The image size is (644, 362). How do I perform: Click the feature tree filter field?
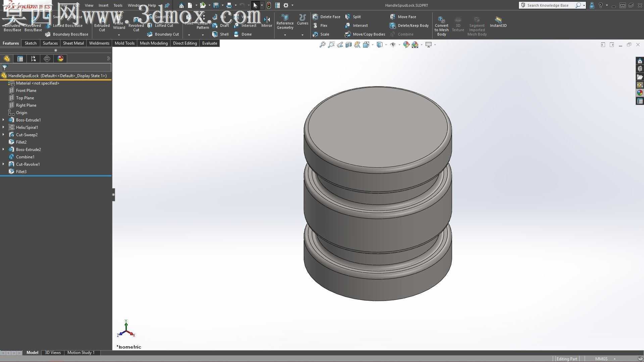click(x=56, y=67)
